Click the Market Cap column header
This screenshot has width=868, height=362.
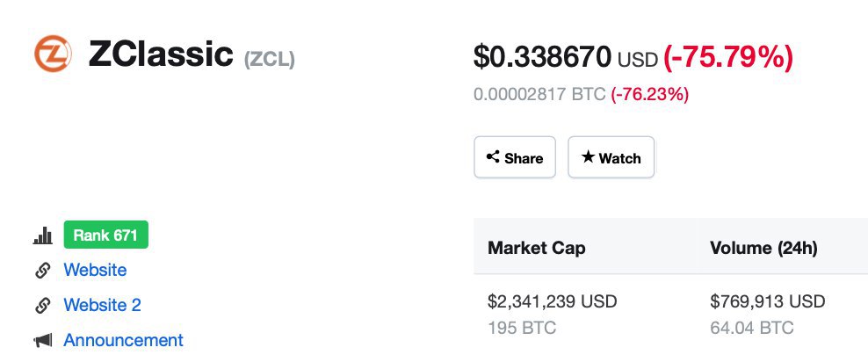(x=536, y=249)
